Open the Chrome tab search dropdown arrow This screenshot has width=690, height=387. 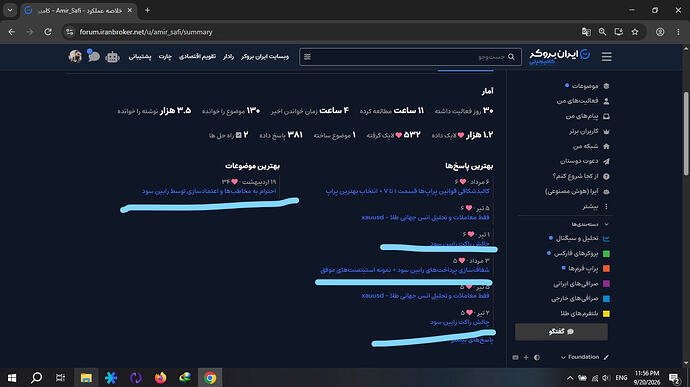[x=10, y=10]
